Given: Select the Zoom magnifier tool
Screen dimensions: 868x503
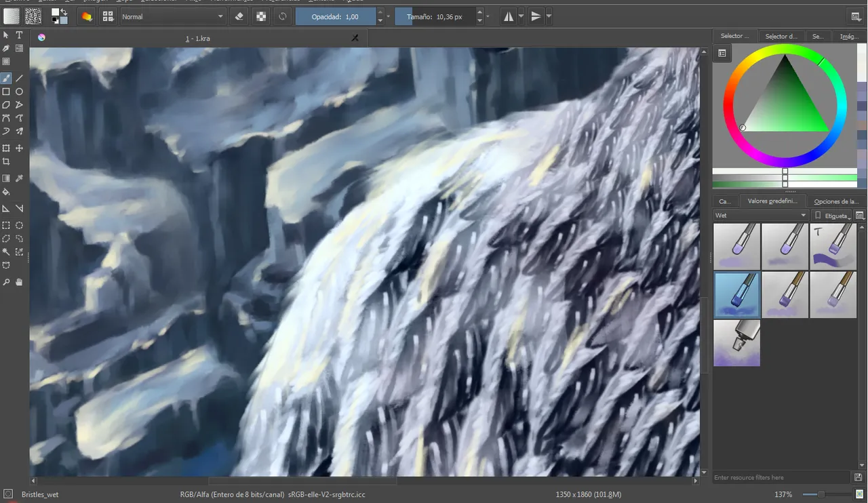Looking at the screenshot, I should pyautogui.click(x=6, y=282).
